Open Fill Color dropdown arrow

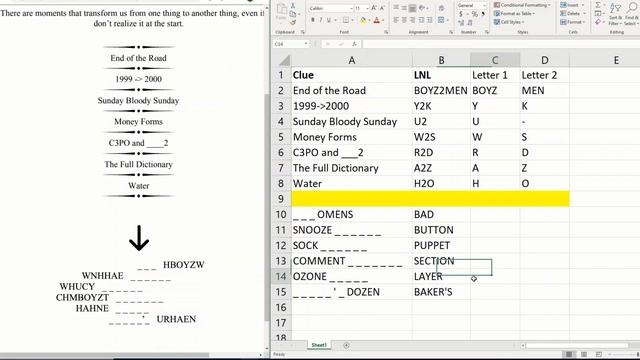pos(369,20)
